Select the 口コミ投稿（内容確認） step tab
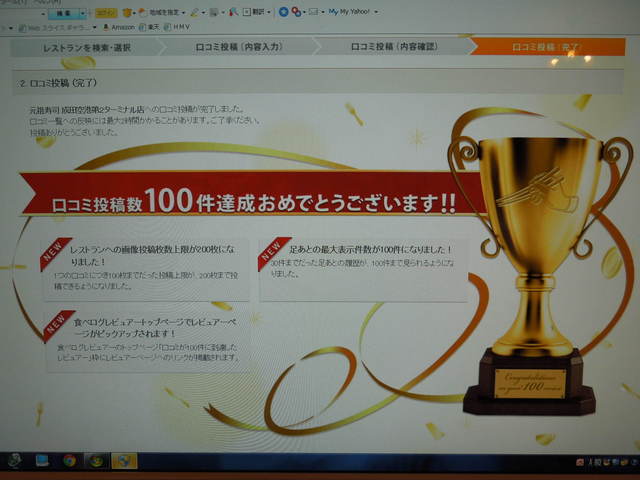Screen dimensions: 640x480 (395, 46)
